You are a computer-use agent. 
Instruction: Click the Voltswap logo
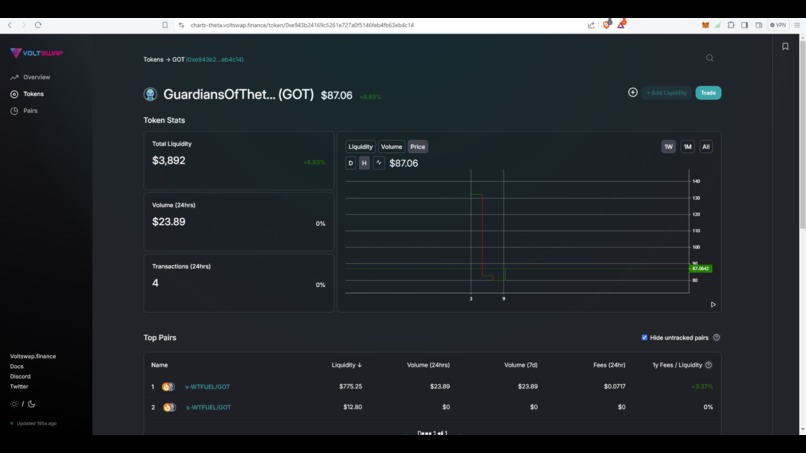[x=36, y=53]
